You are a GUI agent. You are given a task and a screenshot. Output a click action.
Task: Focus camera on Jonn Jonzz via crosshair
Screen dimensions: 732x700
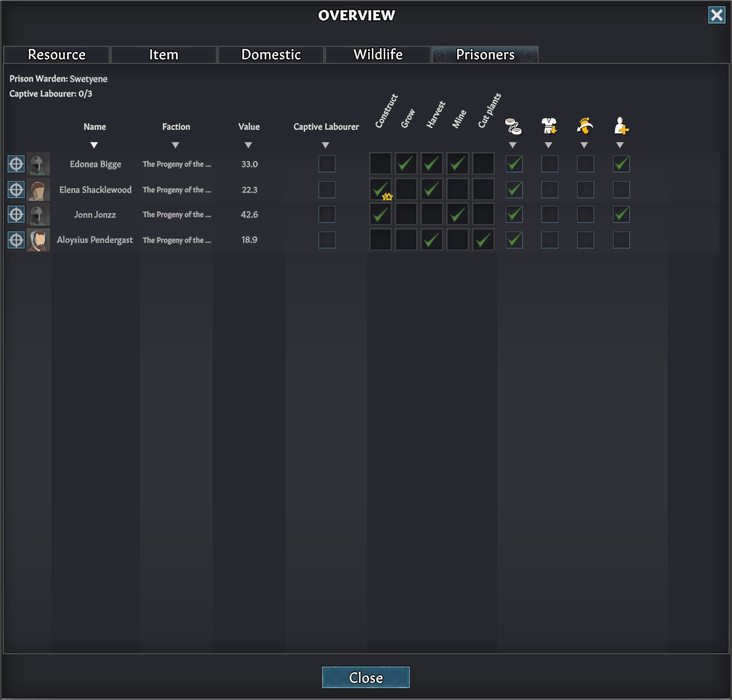point(16,214)
